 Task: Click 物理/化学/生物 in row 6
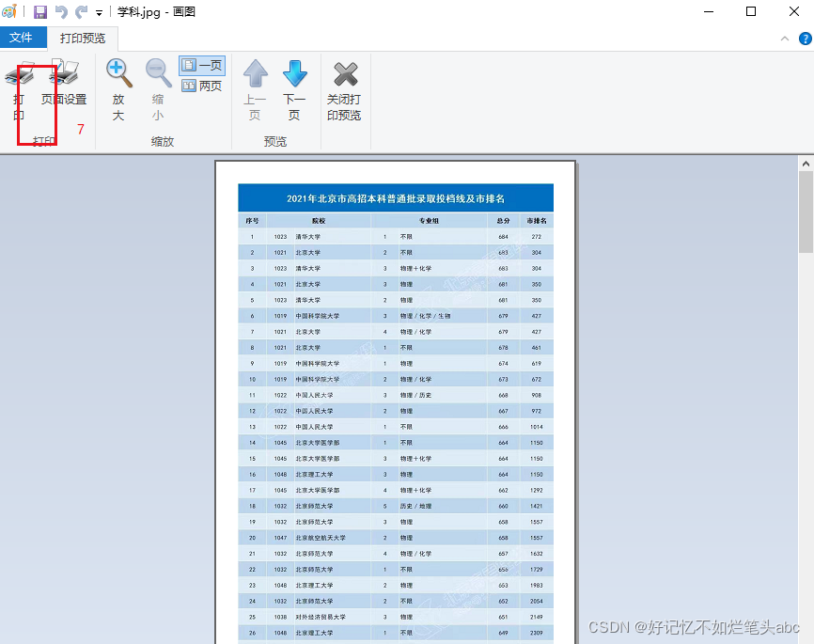click(x=425, y=316)
